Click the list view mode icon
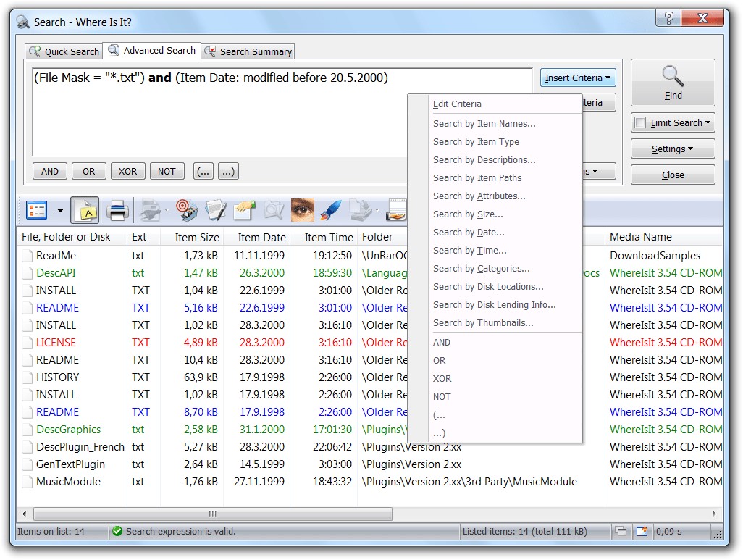The image size is (743, 560). 36,211
